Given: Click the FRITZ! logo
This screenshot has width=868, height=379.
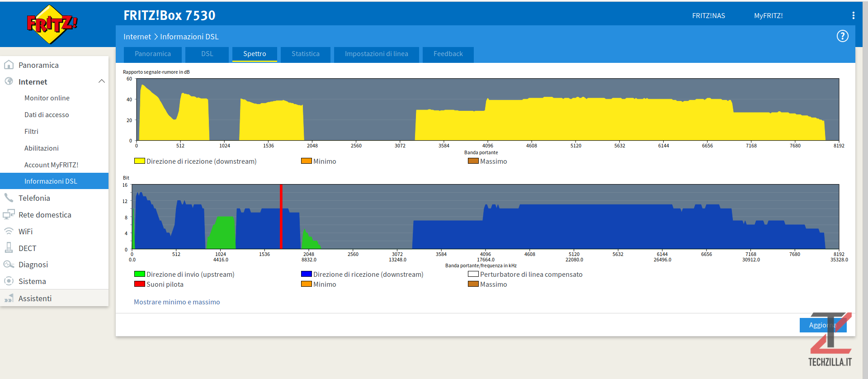Looking at the screenshot, I should pos(52,24).
